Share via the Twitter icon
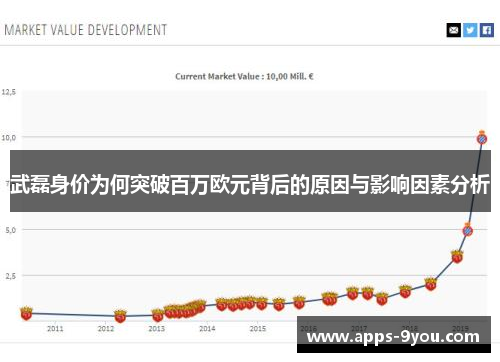Screen dimensions: 500x362 [x=470, y=30]
